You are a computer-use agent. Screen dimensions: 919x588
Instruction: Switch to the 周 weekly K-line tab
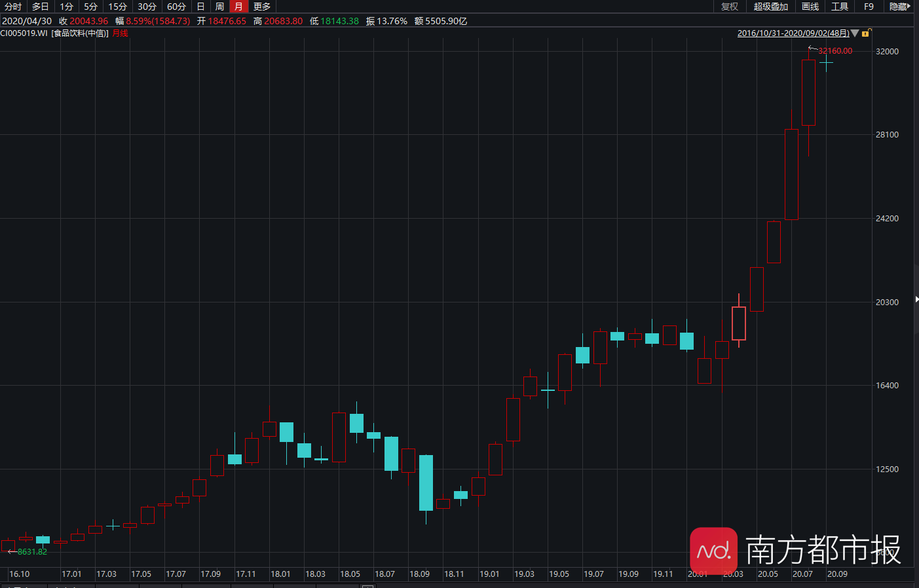click(x=219, y=7)
